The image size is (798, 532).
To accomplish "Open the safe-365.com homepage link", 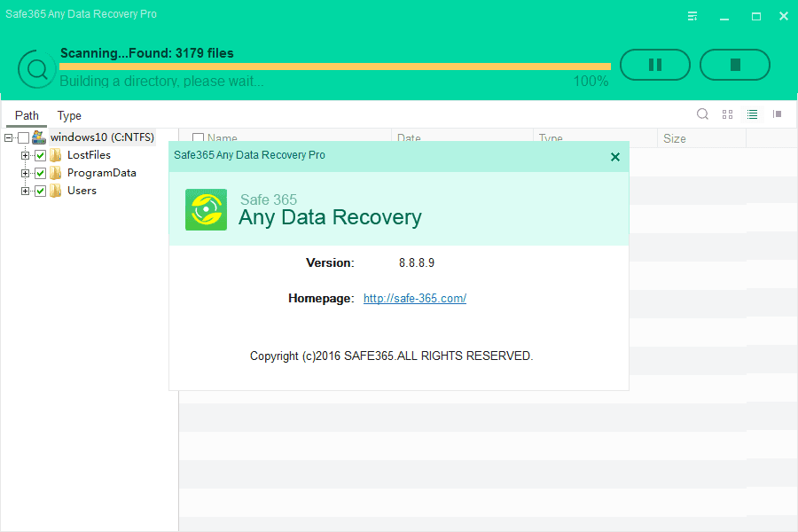I will 414,299.
